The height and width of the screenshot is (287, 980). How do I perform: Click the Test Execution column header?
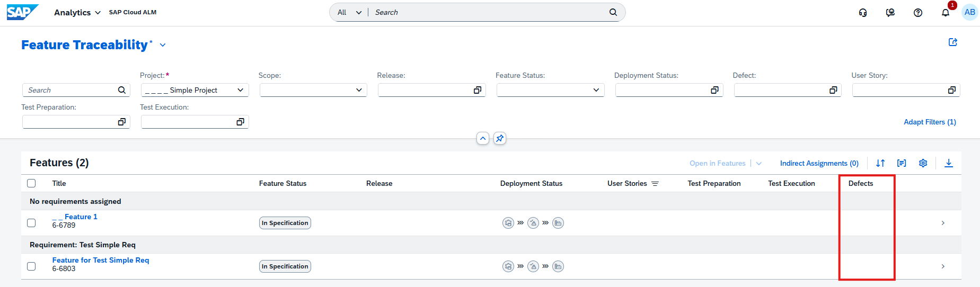pyautogui.click(x=791, y=183)
